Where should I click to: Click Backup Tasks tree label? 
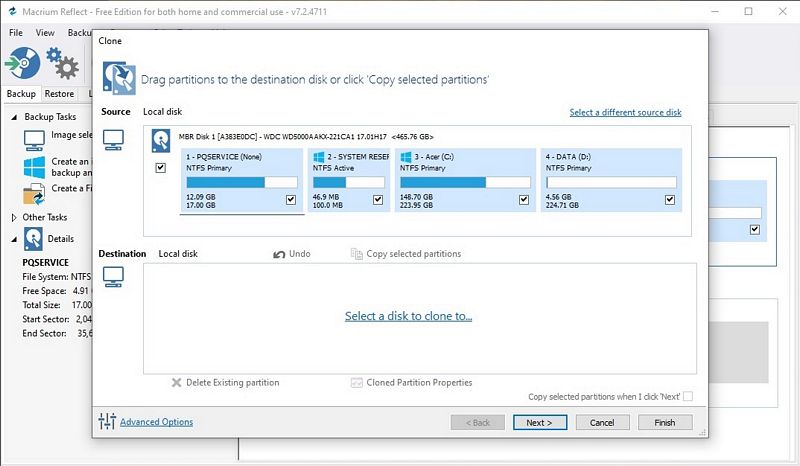point(50,117)
